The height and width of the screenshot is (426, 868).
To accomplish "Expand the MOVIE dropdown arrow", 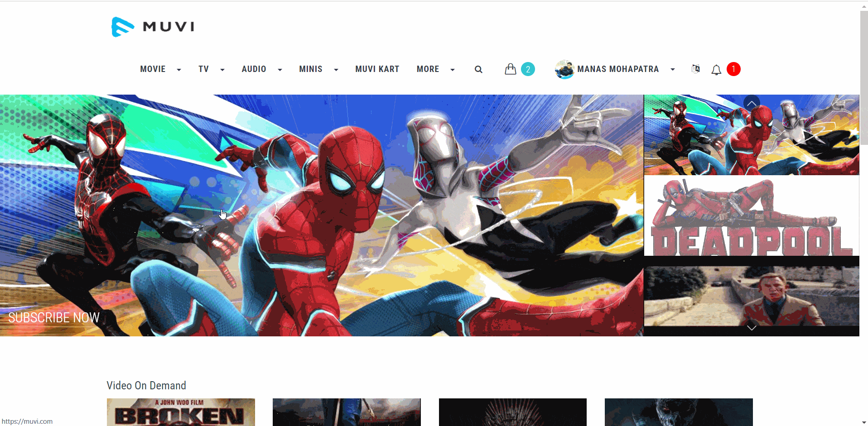I will [x=179, y=70].
